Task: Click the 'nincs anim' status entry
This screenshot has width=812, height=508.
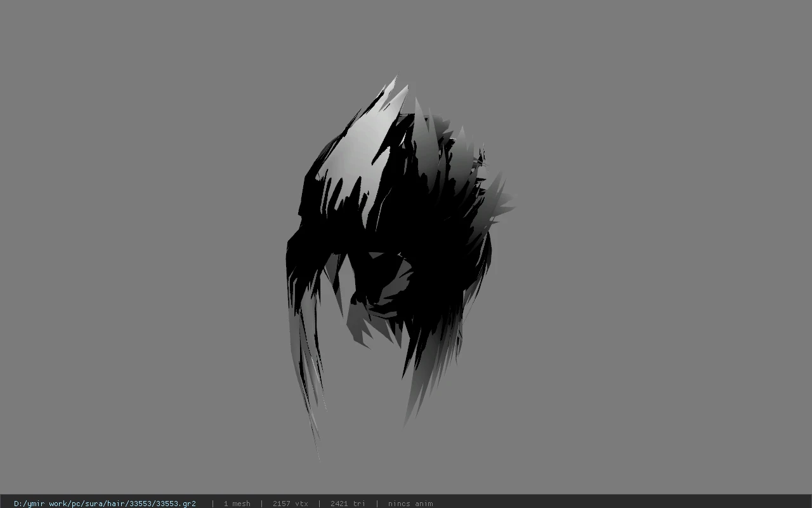Action: point(410,504)
